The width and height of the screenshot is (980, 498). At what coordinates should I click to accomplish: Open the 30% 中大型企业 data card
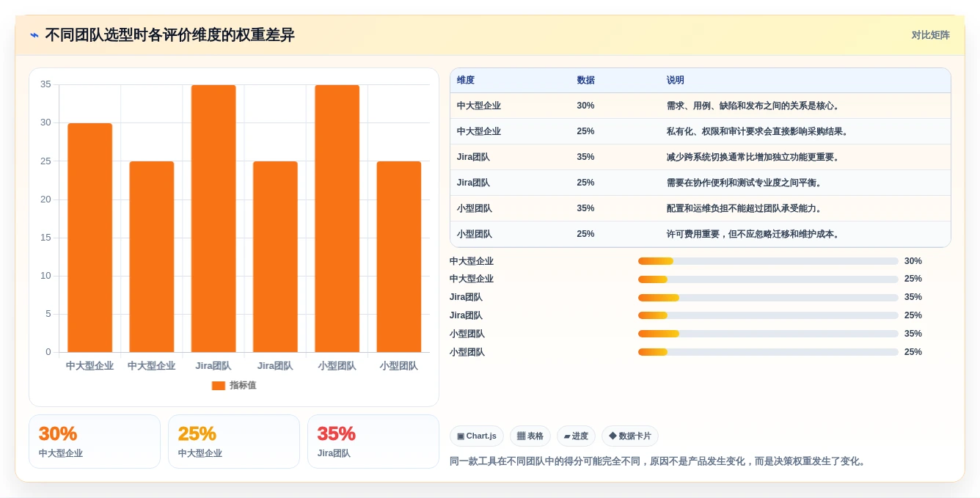point(95,442)
